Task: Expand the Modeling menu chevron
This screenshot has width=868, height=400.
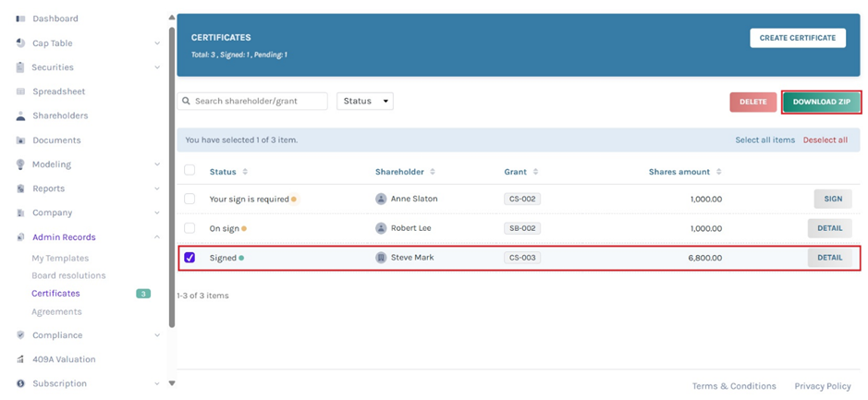Action: pos(157,164)
